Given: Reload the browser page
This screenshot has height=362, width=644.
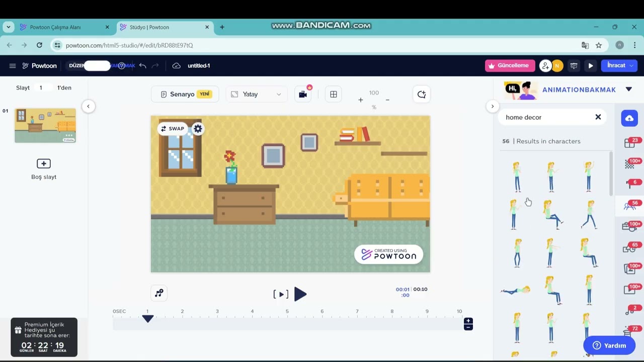Looking at the screenshot, I should [39, 45].
